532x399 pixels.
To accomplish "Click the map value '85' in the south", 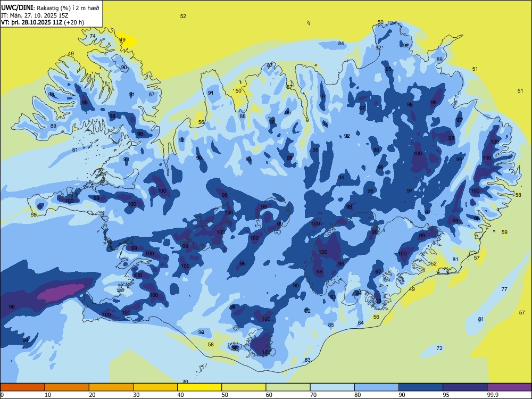I will click(331, 325).
